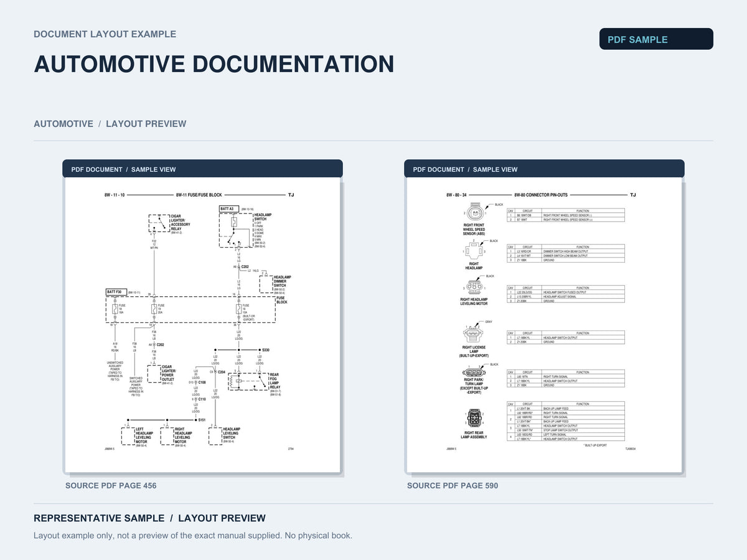Image resolution: width=747 pixels, height=560 pixels.
Task: Click the DIMMER SWITCH LOW BEAM OUTPUT table row
Action: pyautogui.click(x=566, y=256)
